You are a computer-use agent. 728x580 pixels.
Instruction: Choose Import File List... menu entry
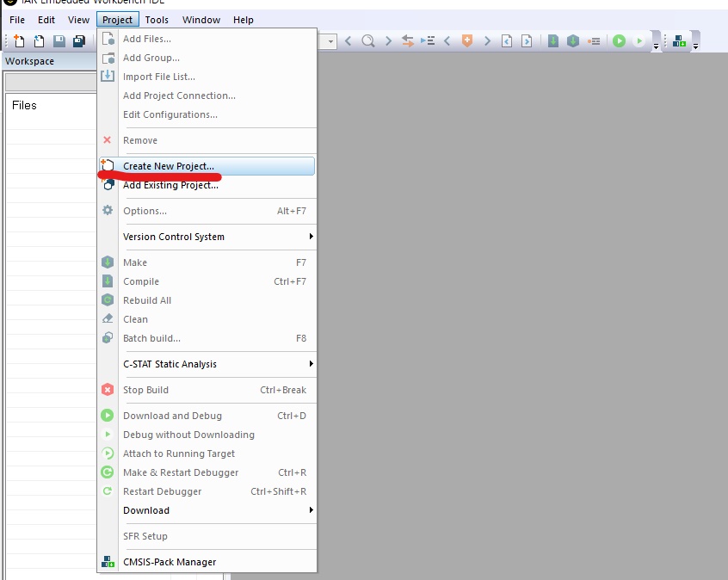[207, 77]
